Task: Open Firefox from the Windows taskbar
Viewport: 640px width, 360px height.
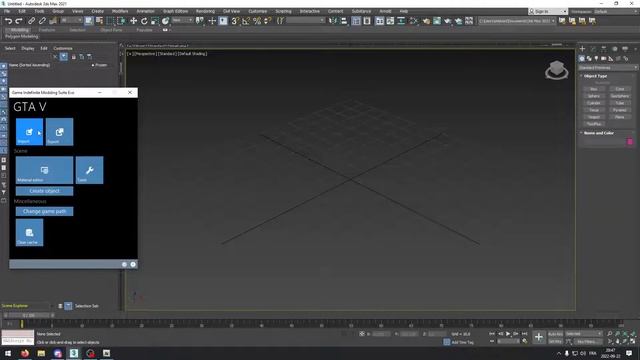Action: coord(25,353)
